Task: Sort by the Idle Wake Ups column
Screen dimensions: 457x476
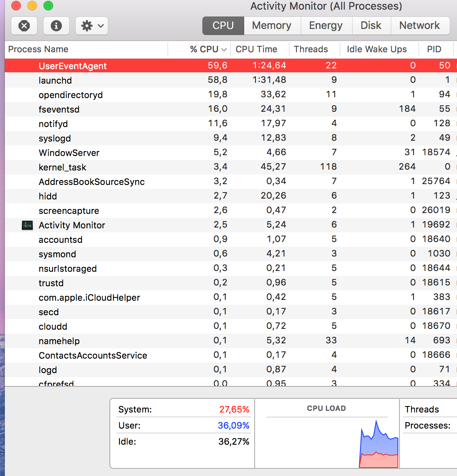Action: point(379,49)
